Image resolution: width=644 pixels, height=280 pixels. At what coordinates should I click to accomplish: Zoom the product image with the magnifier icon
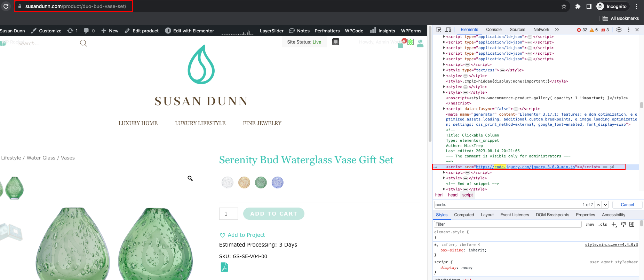[190, 178]
